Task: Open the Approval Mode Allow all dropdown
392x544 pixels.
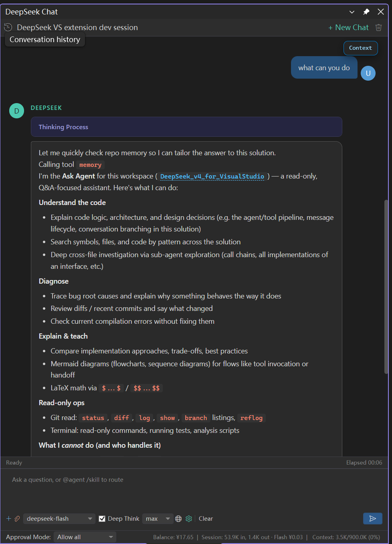Action: tap(85, 537)
